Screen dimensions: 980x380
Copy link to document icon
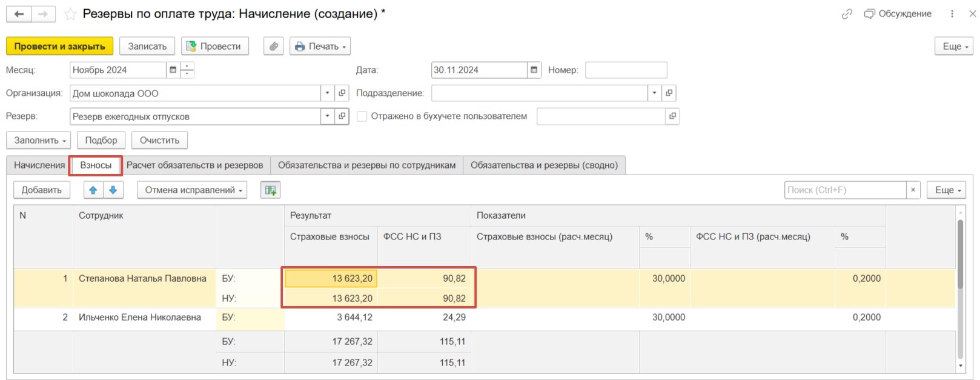(847, 14)
